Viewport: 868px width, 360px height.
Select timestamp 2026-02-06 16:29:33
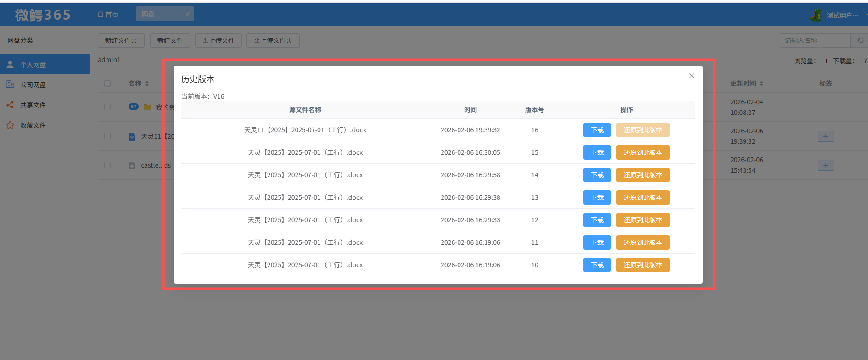click(470, 220)
